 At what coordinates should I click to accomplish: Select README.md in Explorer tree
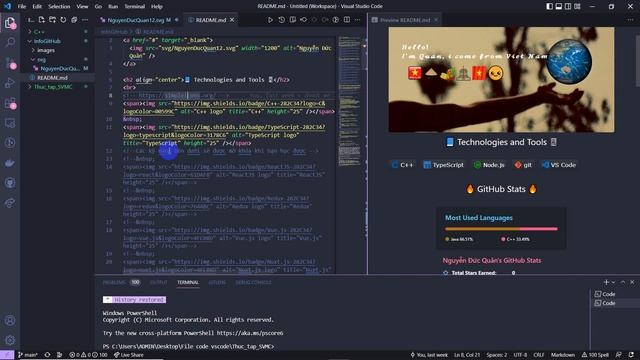[x=57, y=78]
